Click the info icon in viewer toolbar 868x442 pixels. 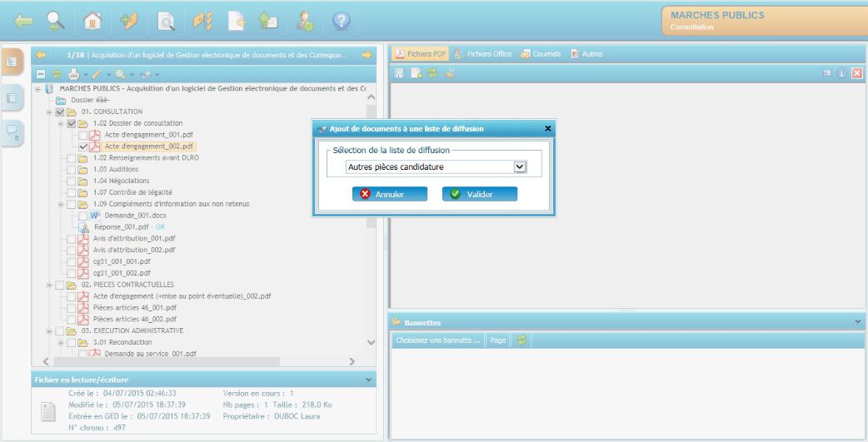[x=841, y=73]
